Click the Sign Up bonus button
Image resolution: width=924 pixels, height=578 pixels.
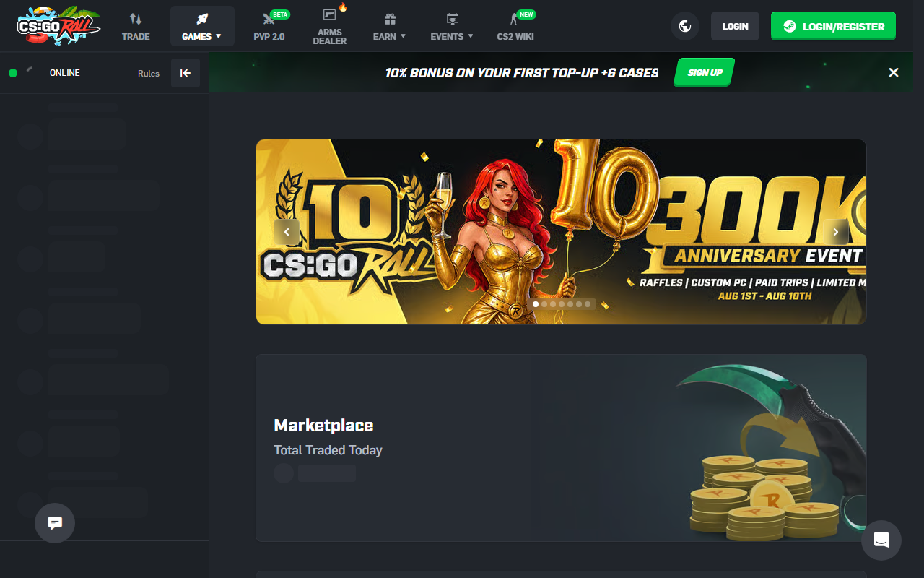pos(705,72)
